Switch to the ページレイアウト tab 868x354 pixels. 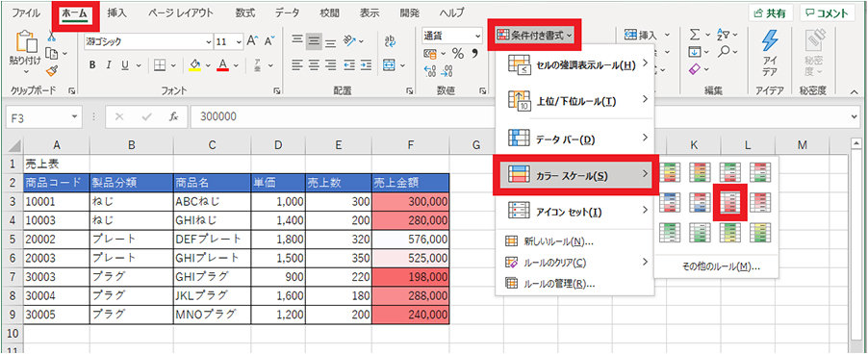pyautogui.click(x=181, y=13)
